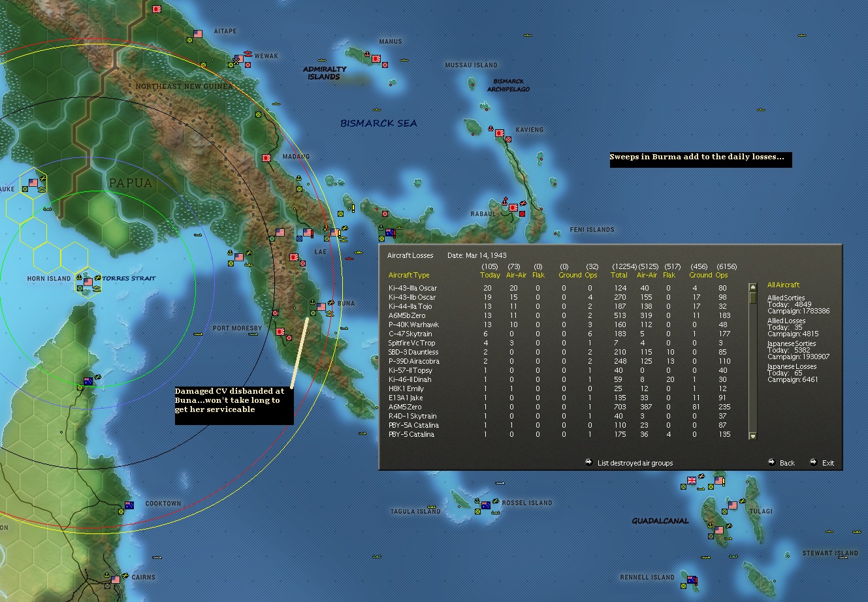Click the scrollbar down arrow in losses list
The width and height of the screenshot is (868, 602).
pos(752,436)
